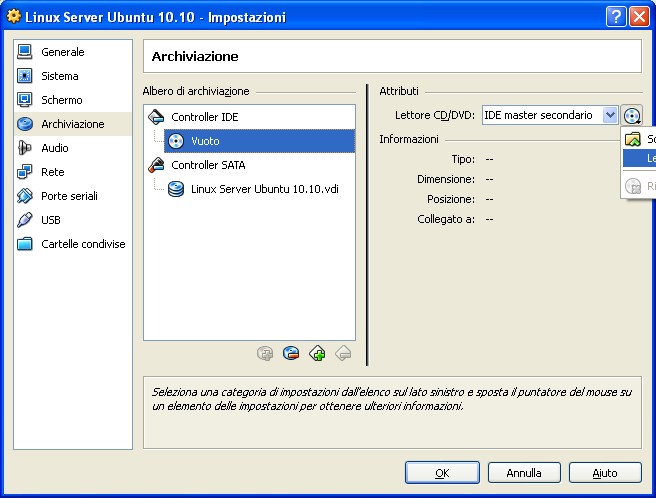Open help via the Aiuto button
Image resolution: width=656 pixels, height=498 pixels.
[605, 473]
